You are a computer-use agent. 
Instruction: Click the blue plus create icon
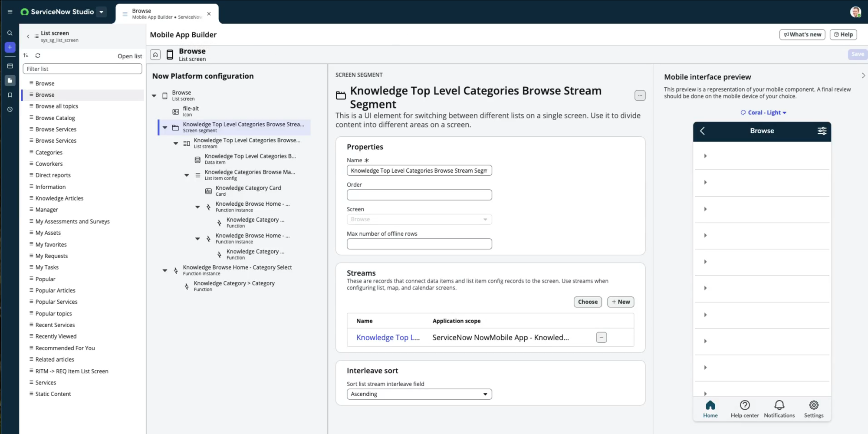(10, 47)
